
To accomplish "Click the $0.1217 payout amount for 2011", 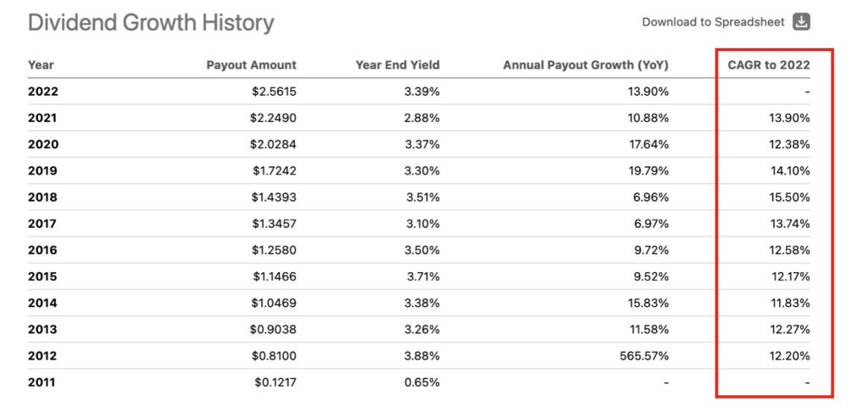I will 275,382.
